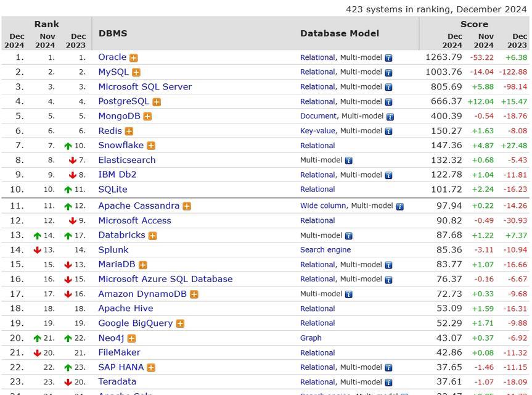Open the FileMaker DBMS link
This screenshot has height=395, width=532.
click(x=119, y=352)
